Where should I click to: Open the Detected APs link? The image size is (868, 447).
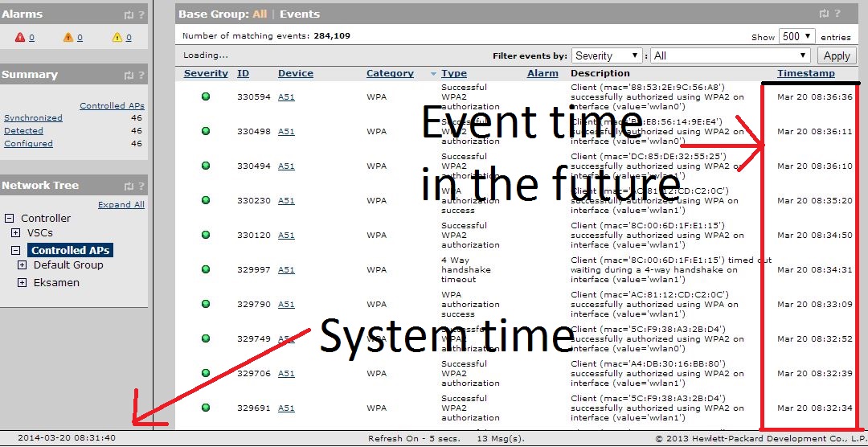pyautogui.click(x=23, y=131)
